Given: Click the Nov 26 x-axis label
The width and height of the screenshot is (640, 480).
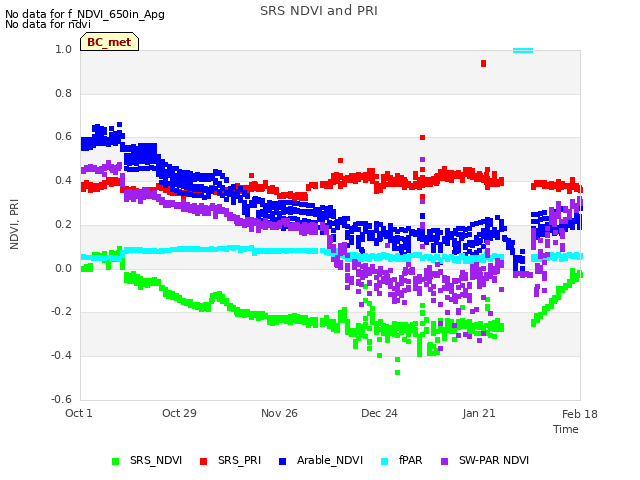Looking at the screenshot, I should click(279, 413).
